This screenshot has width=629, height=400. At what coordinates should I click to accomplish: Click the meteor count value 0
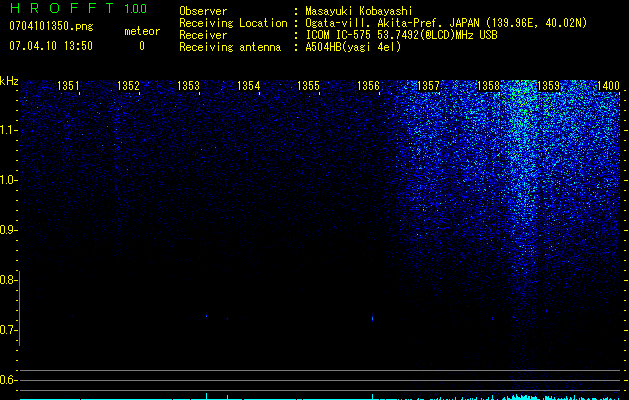pos(142,46)
